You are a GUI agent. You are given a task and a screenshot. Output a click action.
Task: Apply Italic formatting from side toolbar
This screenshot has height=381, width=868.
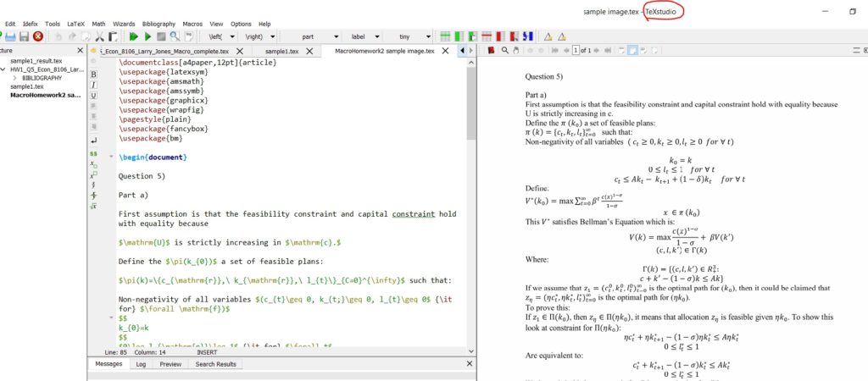[93, 85]
